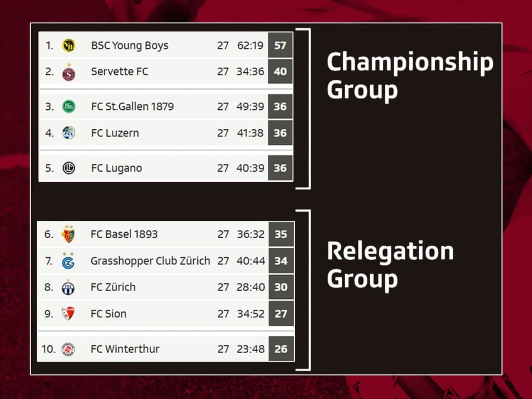The image size is (532, 399).
Task: Select the FC Lugano black circular logo
Action: (x=69, y=168)
